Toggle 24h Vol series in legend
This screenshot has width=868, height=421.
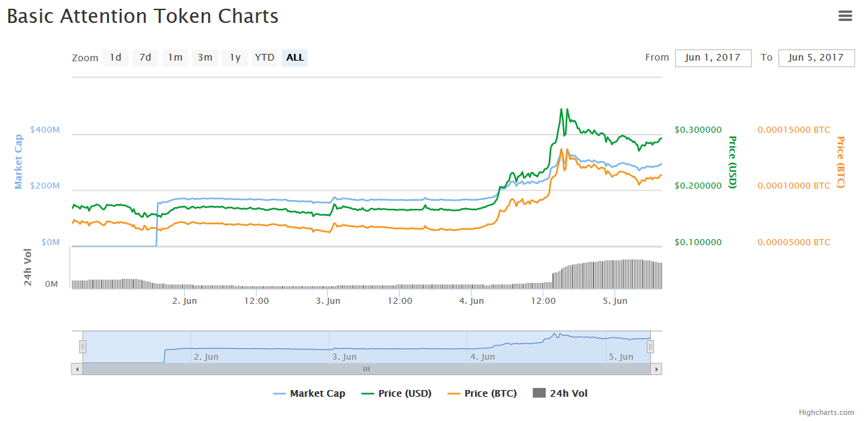tap(560, 393)
